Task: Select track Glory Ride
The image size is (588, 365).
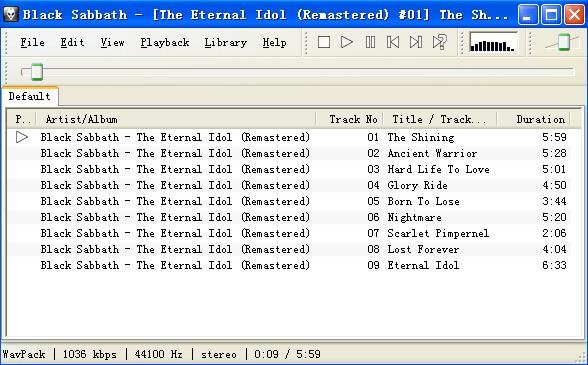Action: [417, 185]
